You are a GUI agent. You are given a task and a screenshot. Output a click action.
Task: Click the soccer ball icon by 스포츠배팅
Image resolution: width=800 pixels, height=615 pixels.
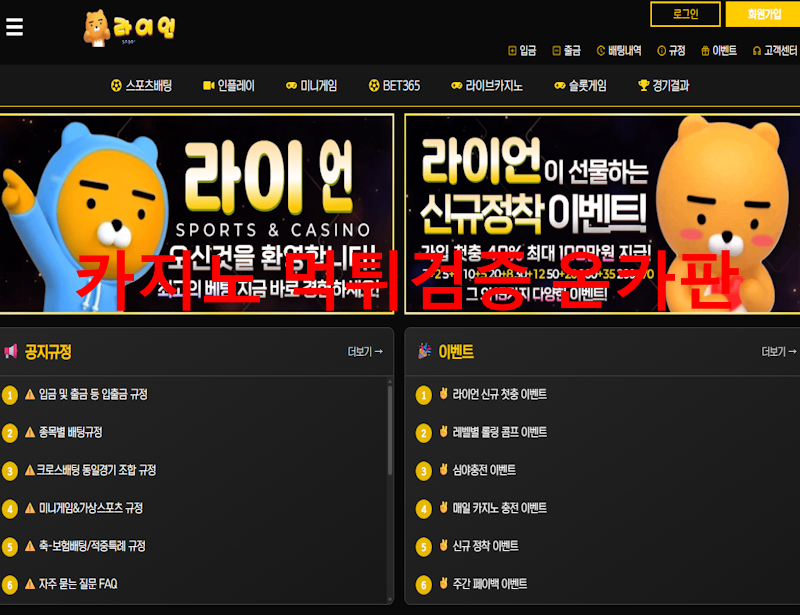[116, 85]
